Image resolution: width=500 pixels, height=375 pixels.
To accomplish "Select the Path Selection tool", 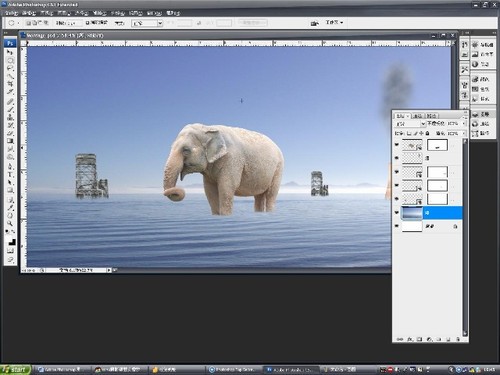I will pos(10,183).
